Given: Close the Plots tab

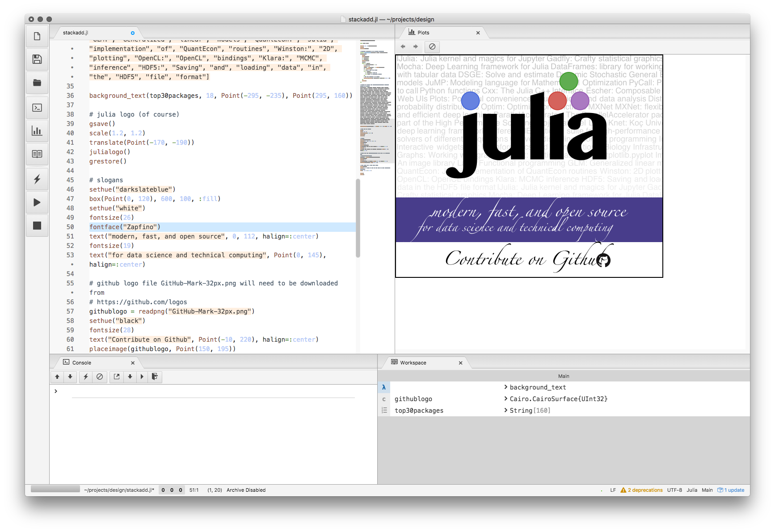Looking at the screenshot, I should click(478, 33).
